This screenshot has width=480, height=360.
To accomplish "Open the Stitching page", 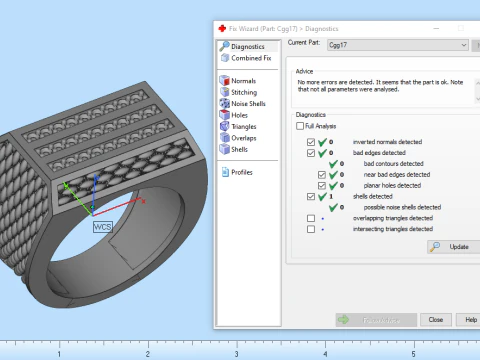I will 244,92.
